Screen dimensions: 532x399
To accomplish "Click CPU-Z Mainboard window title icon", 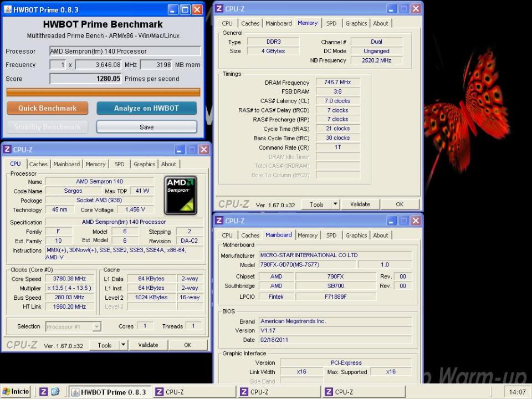I will [219, 221].
